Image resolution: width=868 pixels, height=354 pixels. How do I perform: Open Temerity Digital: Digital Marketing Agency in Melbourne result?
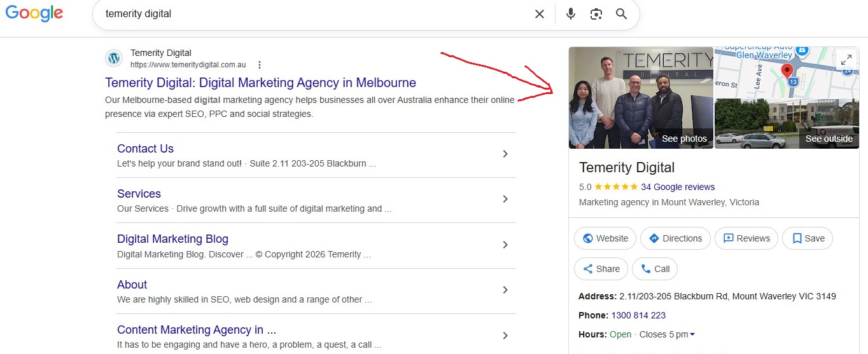260,83
